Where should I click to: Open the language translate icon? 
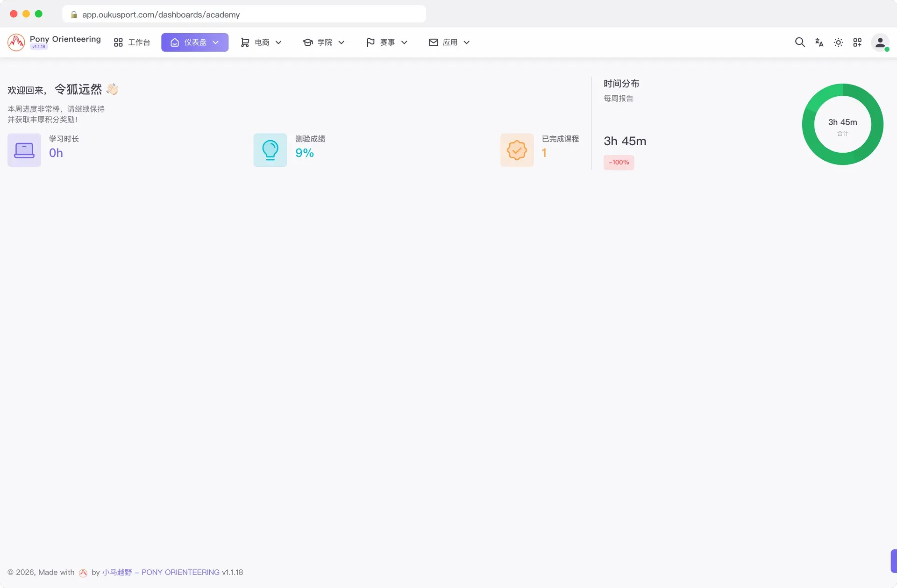pos(819,42)
